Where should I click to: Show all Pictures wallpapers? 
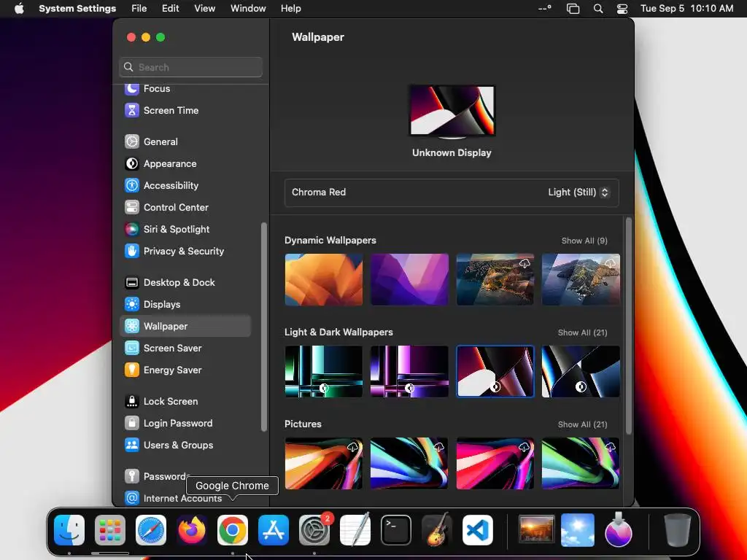[x=582, y=425]
